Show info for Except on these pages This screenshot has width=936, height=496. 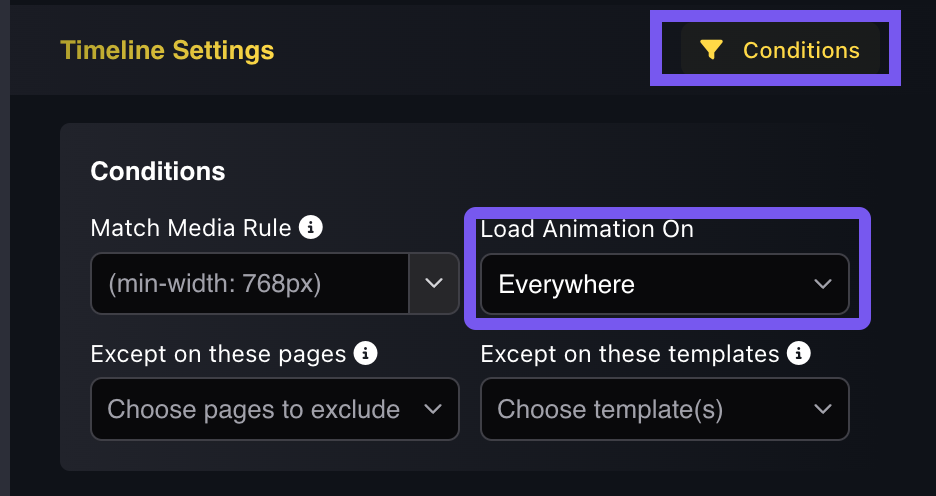point(367,353)
